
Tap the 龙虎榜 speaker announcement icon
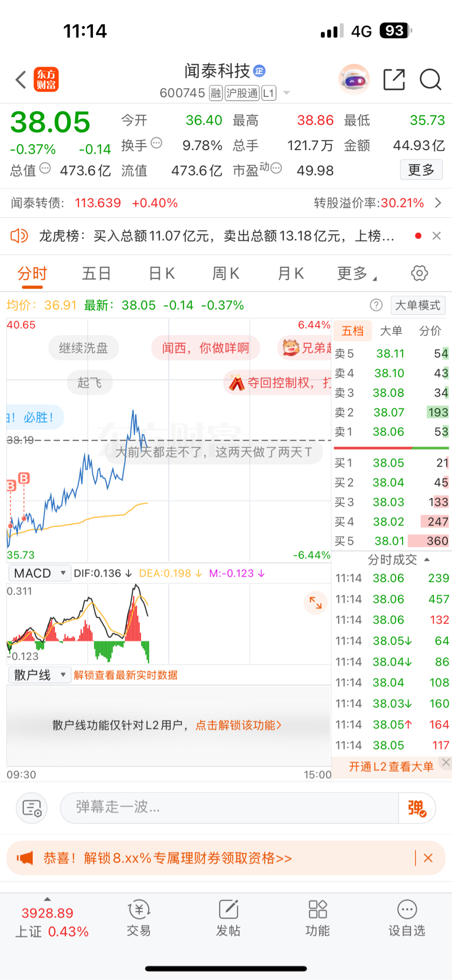click(x=19, y=236)
